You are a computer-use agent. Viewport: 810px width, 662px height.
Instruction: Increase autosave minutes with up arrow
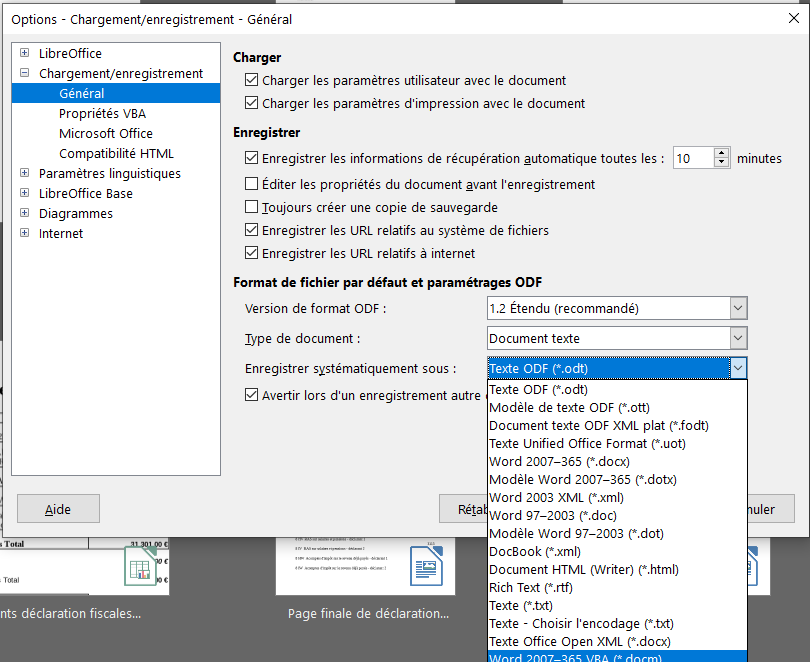pyautogui.click(x=721, y=153)
